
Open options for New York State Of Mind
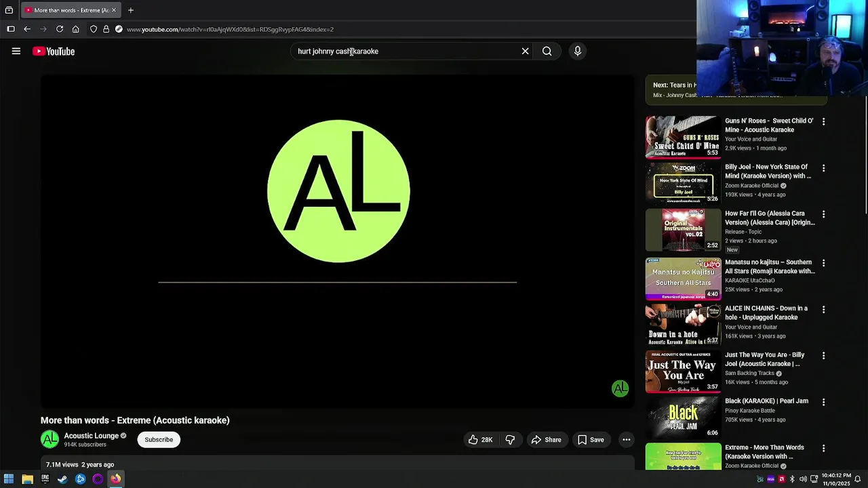tap(823, 167)
